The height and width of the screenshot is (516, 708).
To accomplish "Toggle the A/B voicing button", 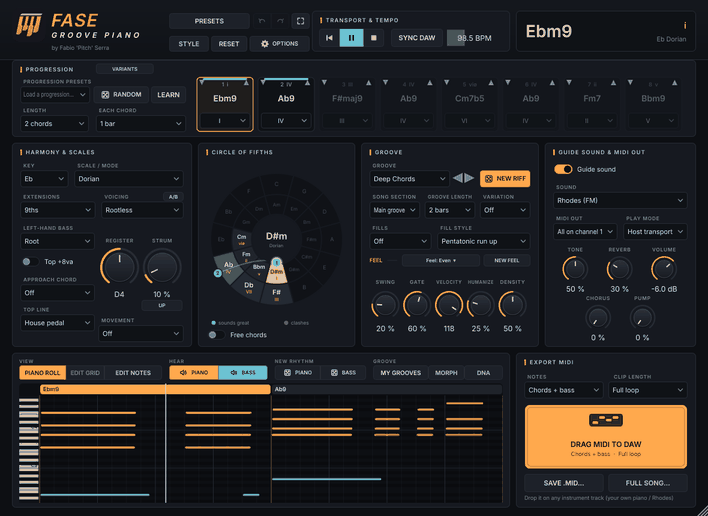I will (x=173, y=197).
